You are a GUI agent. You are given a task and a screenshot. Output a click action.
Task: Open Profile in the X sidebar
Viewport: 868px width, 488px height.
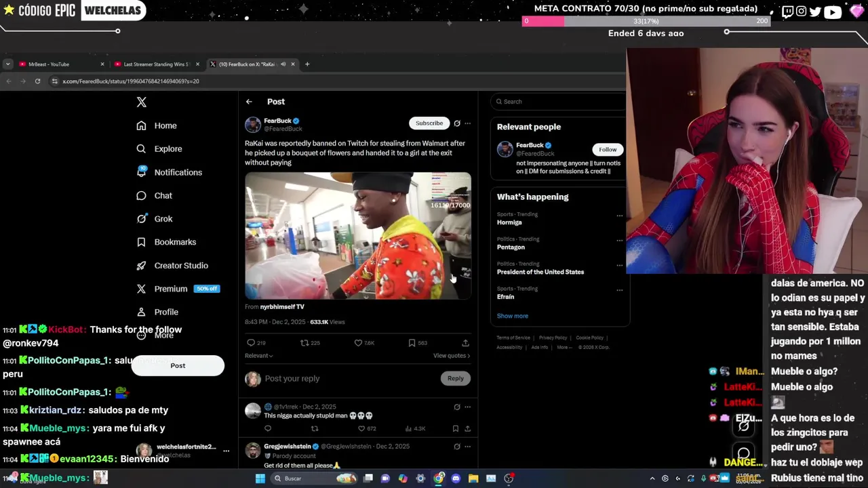pyautogui.click(x=157, y=312)
